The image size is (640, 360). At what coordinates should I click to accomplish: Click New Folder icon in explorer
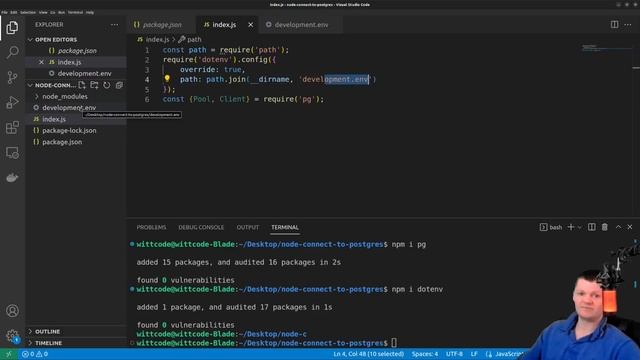(94, 85)
